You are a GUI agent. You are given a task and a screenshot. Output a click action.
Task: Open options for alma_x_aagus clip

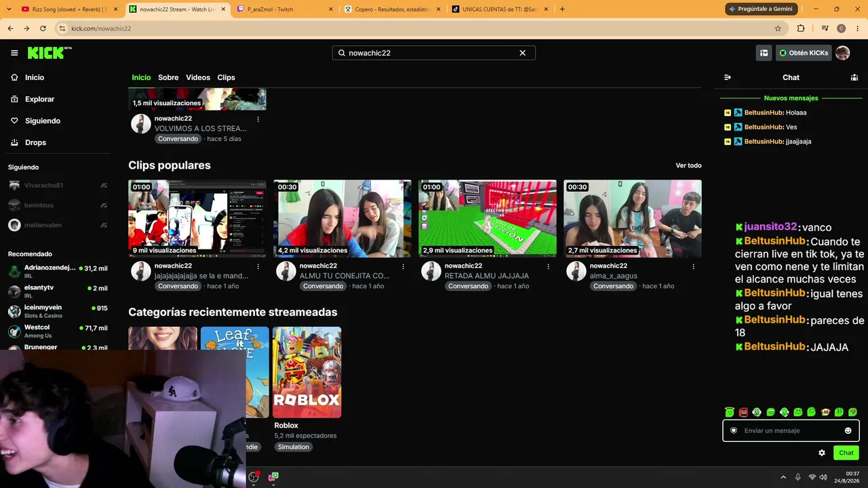693,266
